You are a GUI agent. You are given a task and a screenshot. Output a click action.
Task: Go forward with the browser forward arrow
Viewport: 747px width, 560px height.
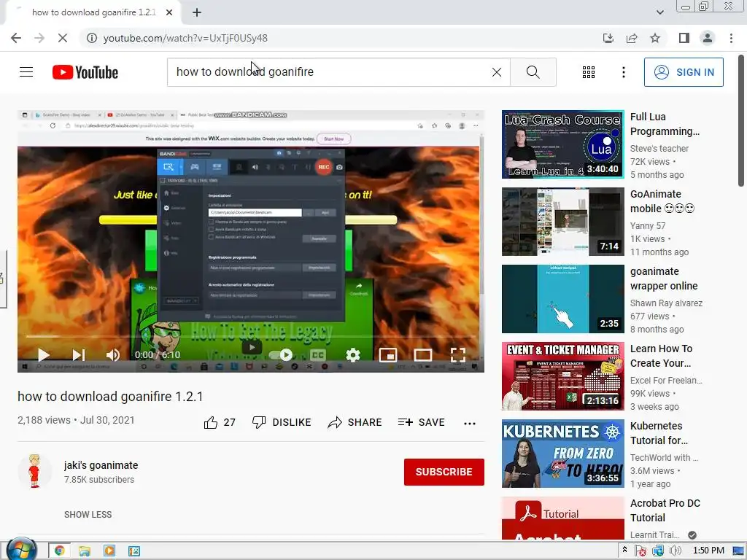click(39, 38)
